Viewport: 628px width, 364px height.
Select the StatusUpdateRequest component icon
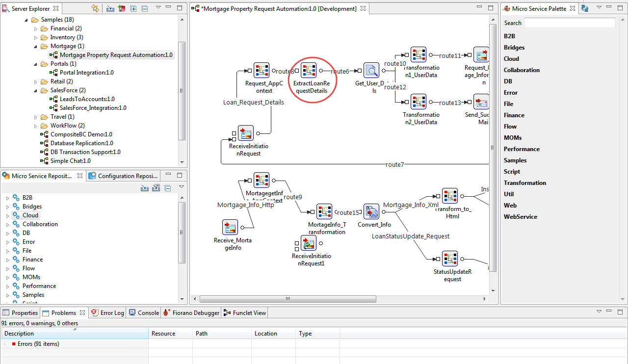tap(449, 259)
